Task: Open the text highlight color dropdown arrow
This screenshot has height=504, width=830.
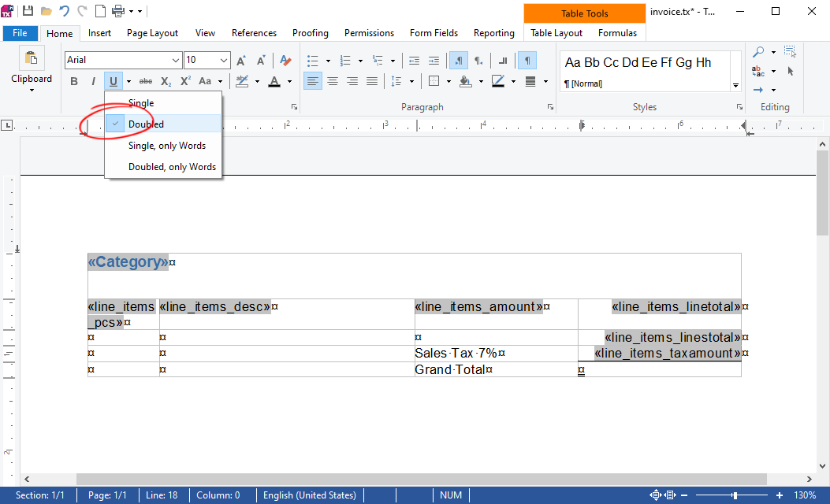Action: pos(257,81)
